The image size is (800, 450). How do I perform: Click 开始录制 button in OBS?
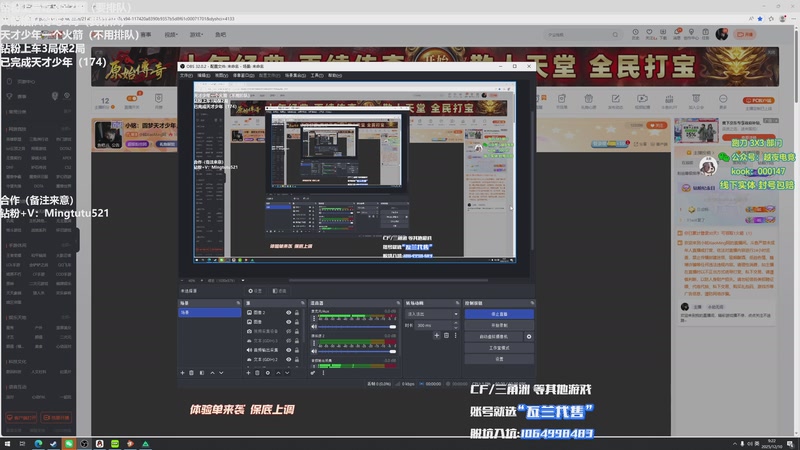coord(499,326)
